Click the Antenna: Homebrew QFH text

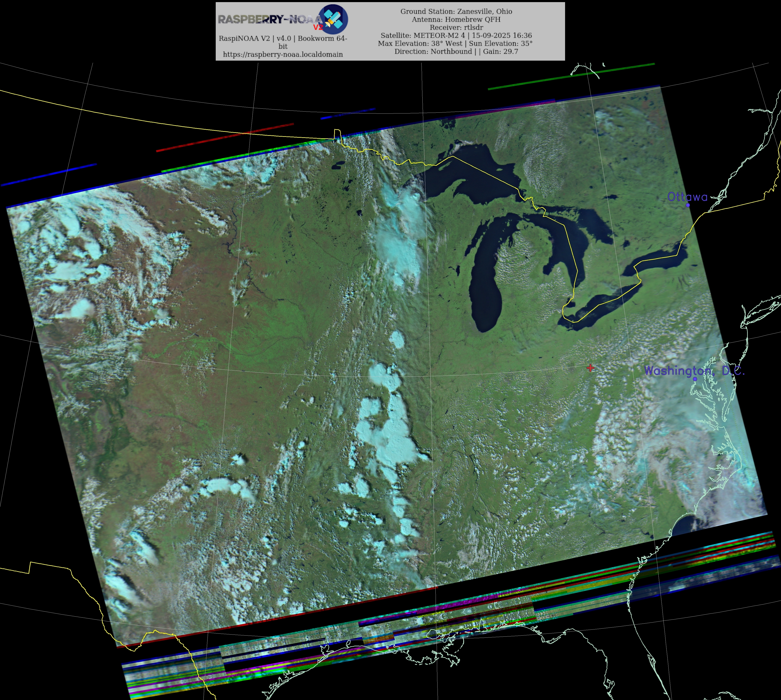tap(456, 20)
